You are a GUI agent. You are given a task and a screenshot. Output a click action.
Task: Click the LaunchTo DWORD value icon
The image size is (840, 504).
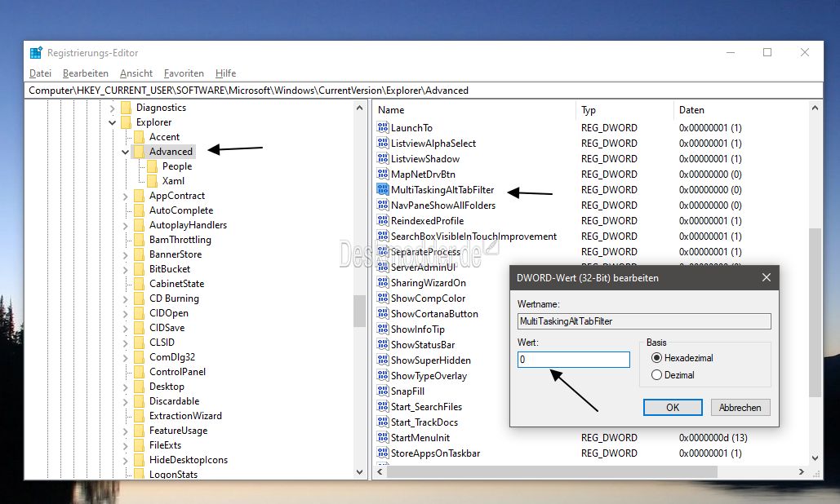383,127
